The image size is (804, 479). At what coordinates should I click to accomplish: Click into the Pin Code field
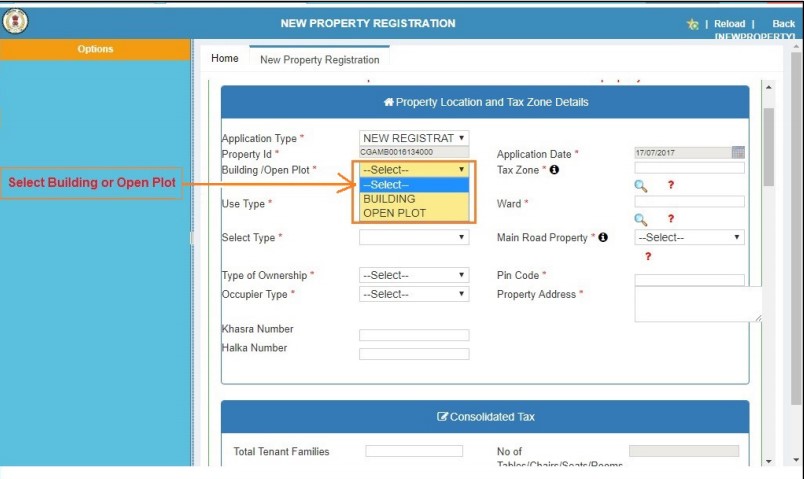[x=689, y=280]
